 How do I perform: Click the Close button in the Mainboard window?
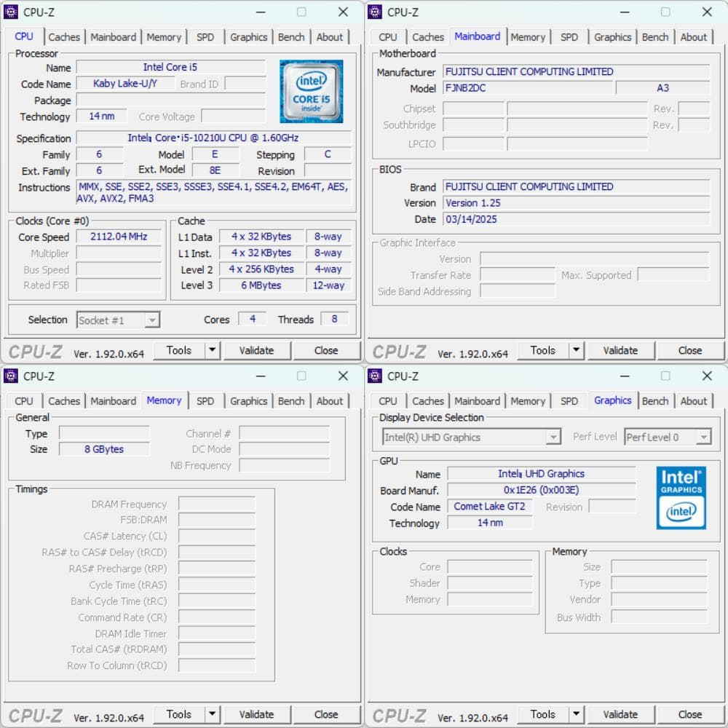coord(689,350)
